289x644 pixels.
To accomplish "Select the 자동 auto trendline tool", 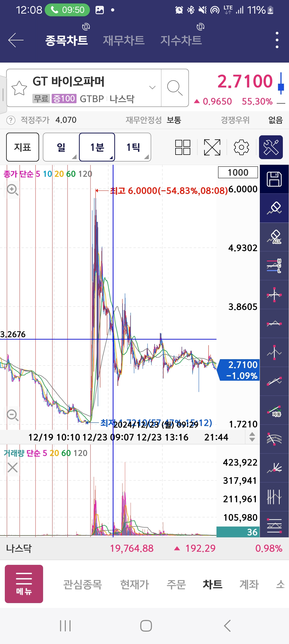I will (274, 410).
